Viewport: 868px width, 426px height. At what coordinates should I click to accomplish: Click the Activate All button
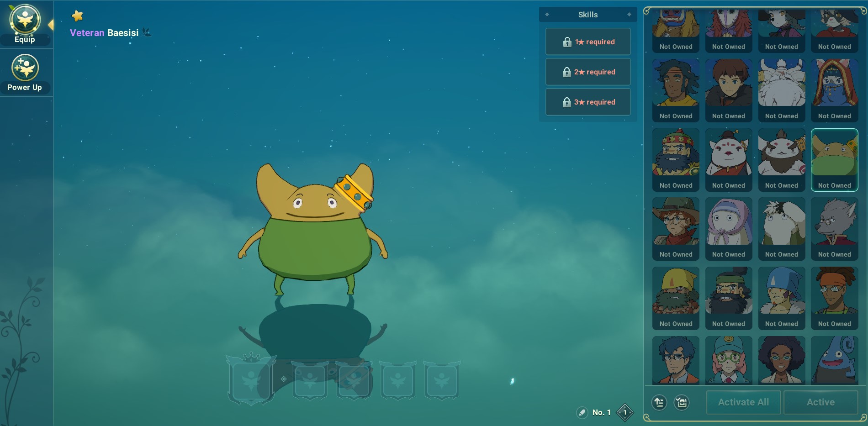744,402
